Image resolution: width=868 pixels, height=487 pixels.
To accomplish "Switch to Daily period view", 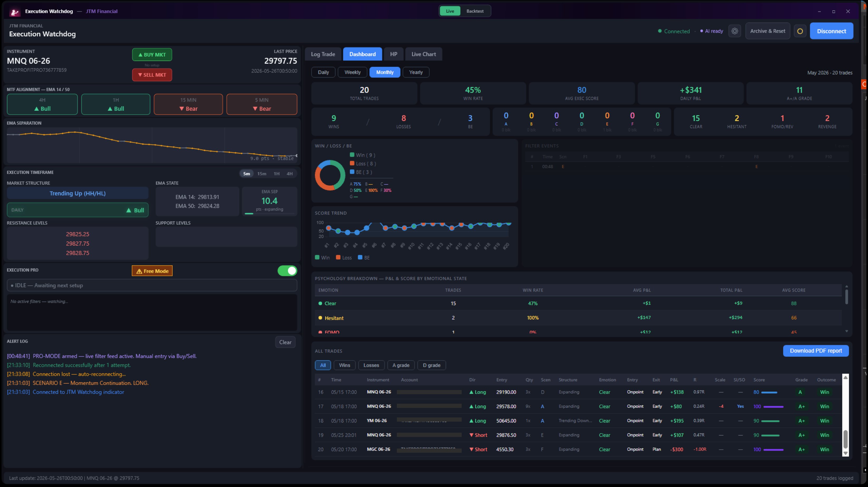I will point(323,72).
